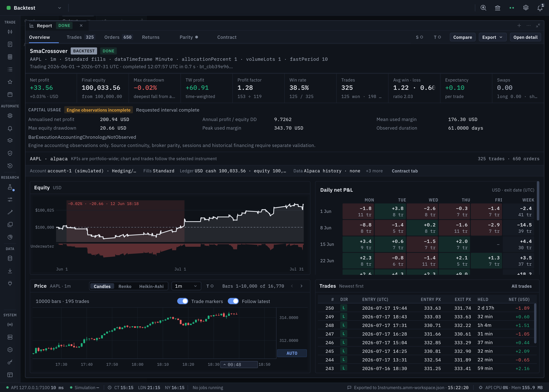Click the Daily net P&L scrollbar

click(538, 201)
